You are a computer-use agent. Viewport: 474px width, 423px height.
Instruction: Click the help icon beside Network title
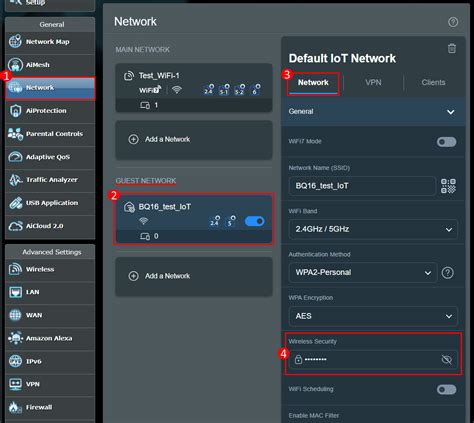[x=453, y=22]
